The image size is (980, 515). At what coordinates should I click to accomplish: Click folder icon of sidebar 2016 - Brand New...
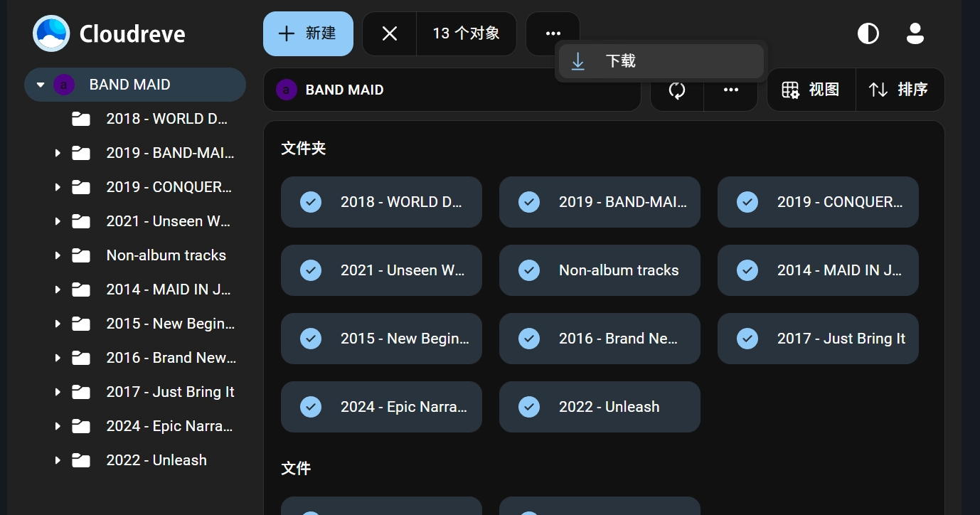(81, 358)
